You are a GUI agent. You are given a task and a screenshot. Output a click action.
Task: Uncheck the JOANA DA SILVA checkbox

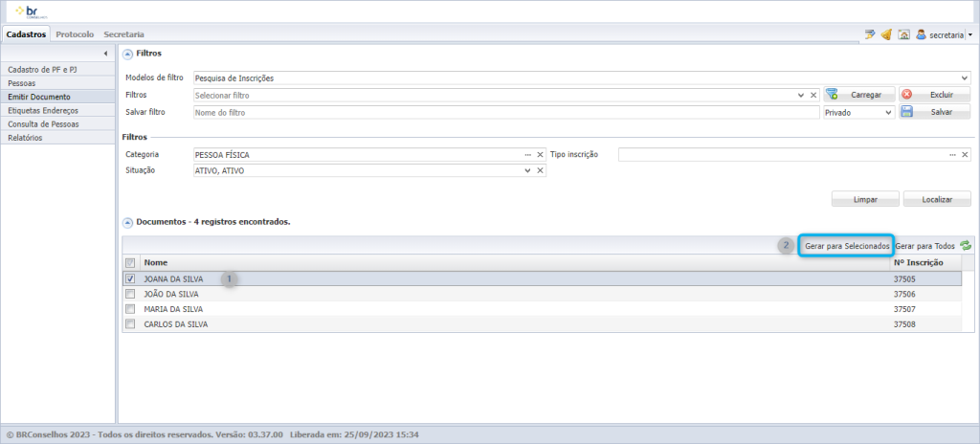click(130, 278)
